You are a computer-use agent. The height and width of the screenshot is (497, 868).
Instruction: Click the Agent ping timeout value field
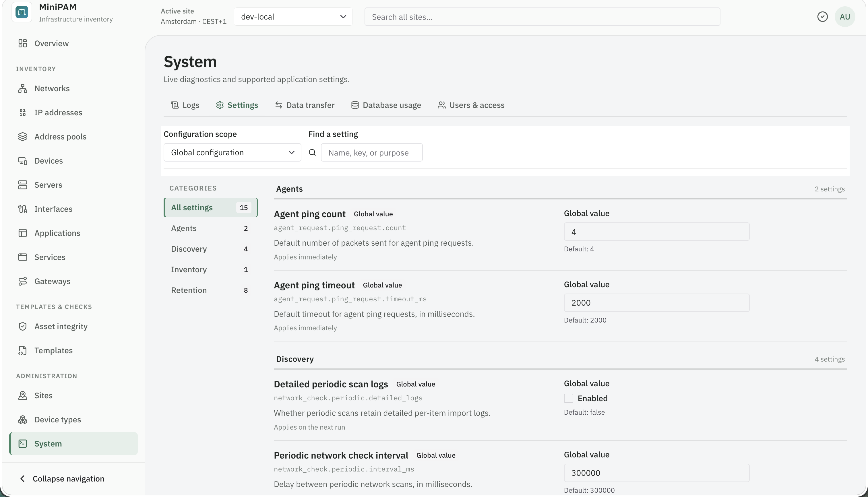(656, 303)
